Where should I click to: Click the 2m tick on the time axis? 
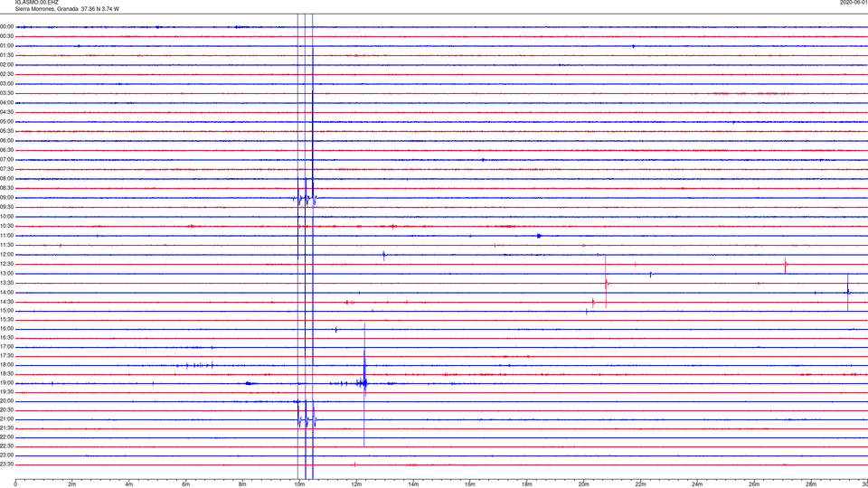72,484
